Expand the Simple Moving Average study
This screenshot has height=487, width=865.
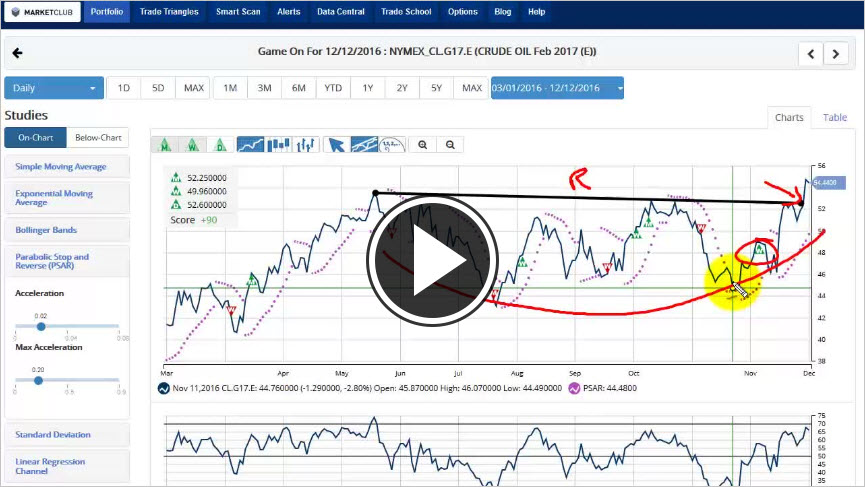click(x=66, y=167)
